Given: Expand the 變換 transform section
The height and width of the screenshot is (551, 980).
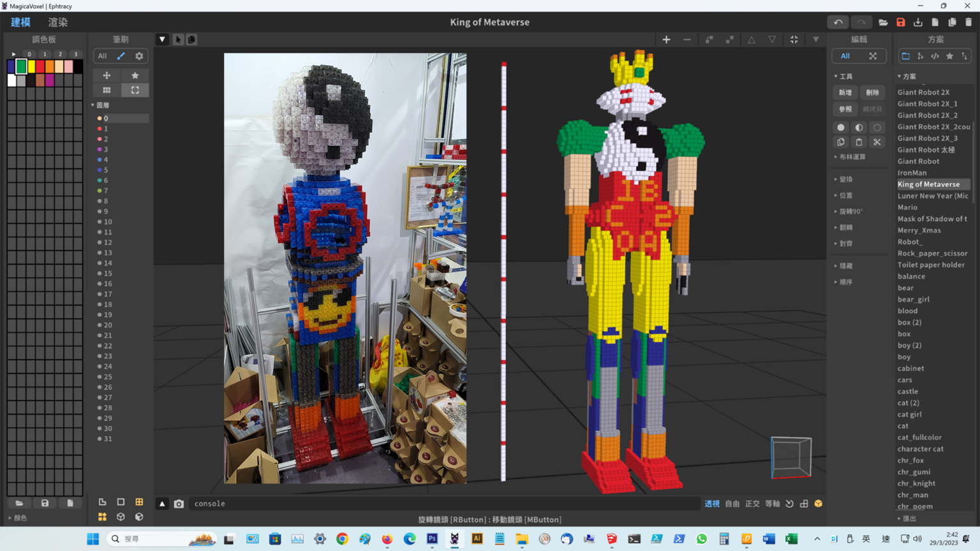Looking at the screenshot, I should coord(843,179).
